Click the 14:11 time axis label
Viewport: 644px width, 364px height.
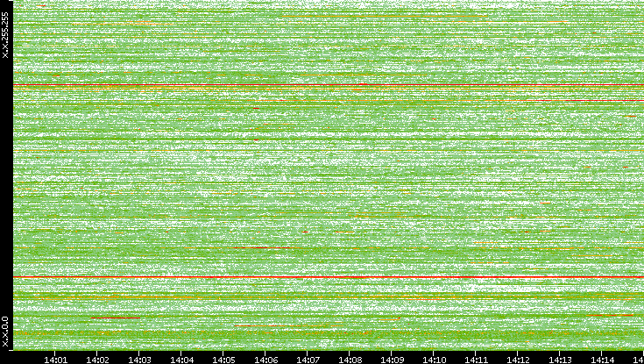(x=477, y=360)
